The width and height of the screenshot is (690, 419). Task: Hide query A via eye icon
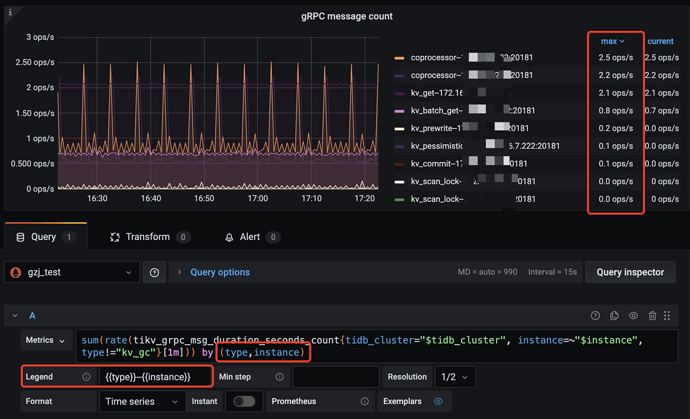click(633, 316)
